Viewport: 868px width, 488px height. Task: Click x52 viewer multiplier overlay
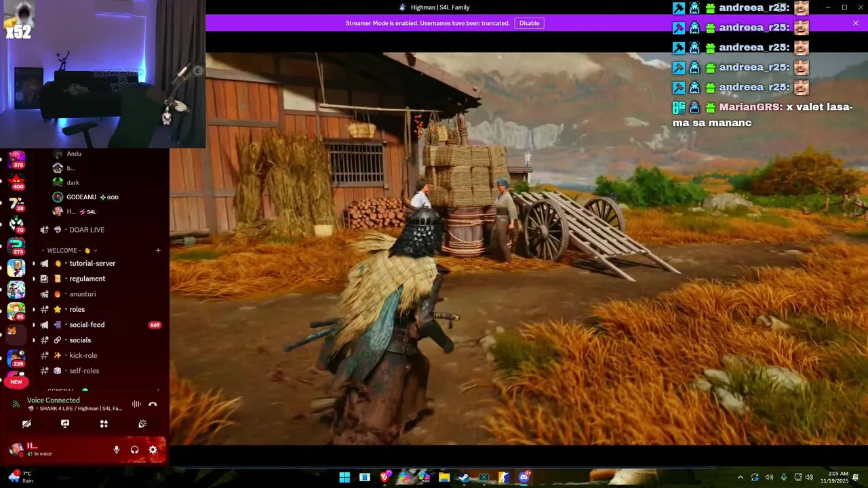18,31
